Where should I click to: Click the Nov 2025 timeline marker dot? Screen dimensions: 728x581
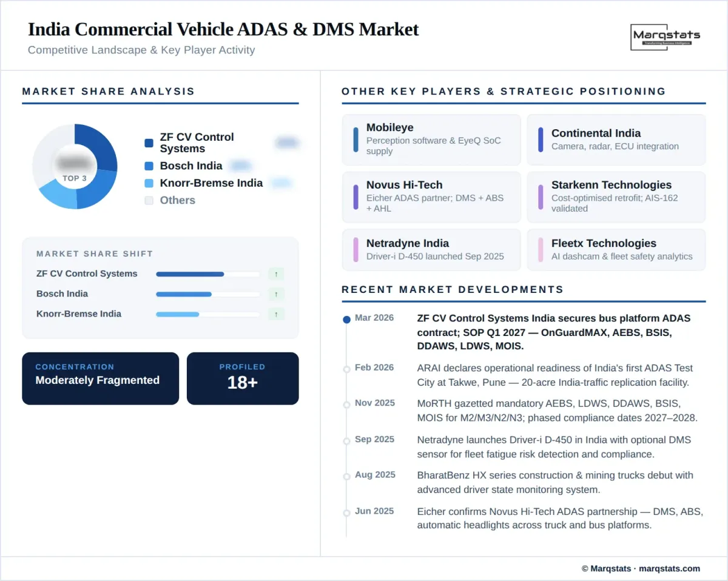tap(346, 405)
